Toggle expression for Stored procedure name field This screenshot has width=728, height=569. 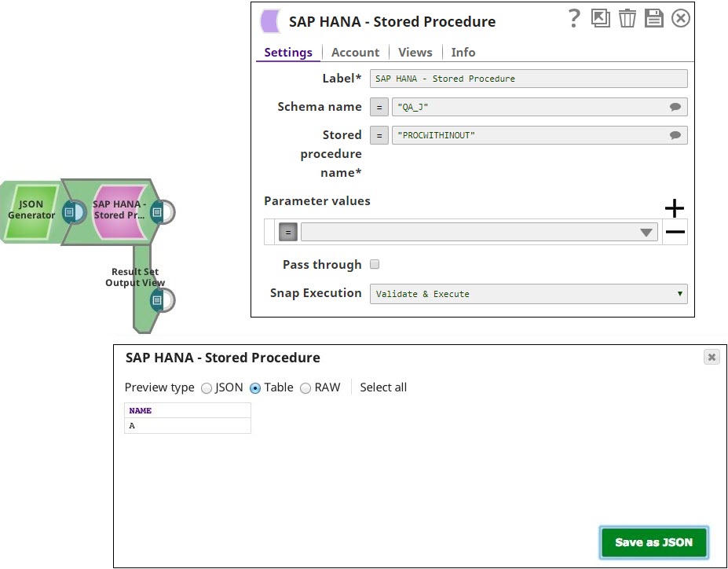click(x=379, y=136)
